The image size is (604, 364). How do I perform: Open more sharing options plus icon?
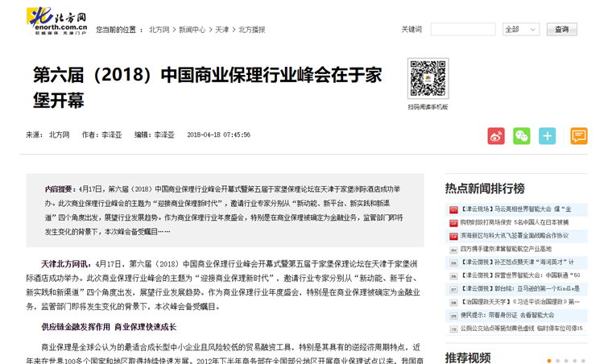(x=548, y=136)
